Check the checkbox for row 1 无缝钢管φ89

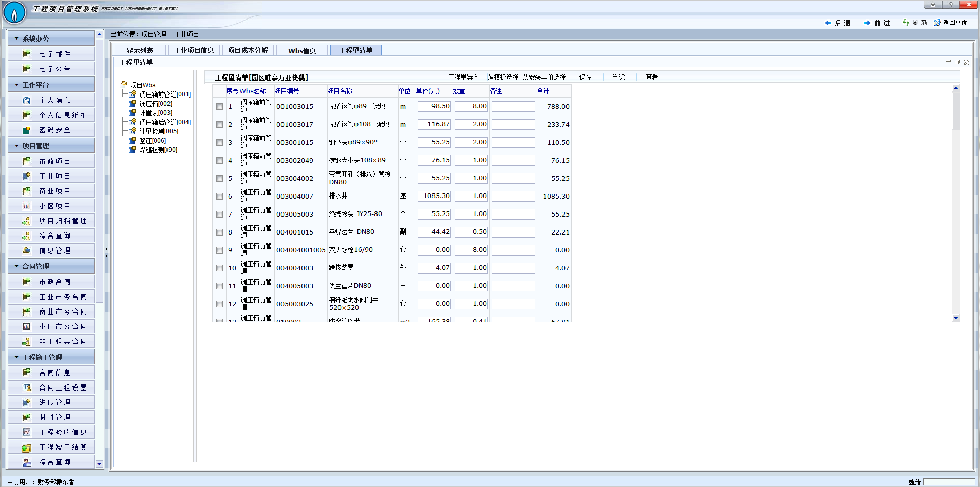(219, 107)
